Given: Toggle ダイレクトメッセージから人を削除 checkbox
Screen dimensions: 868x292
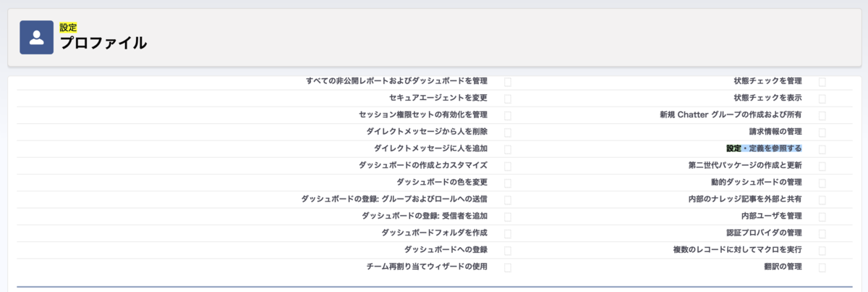Looking at the screenshot, I should click(x=508, y=133).
